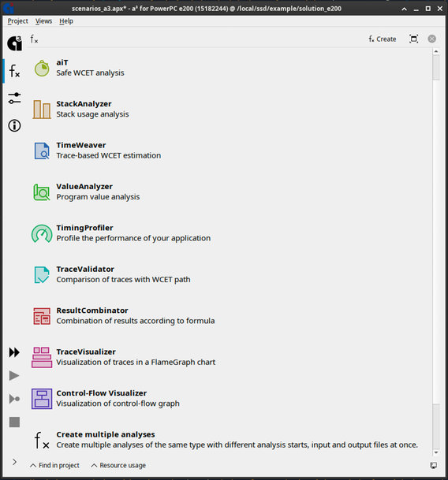Select aiT Safe WCET analysis

pos(230,68)
